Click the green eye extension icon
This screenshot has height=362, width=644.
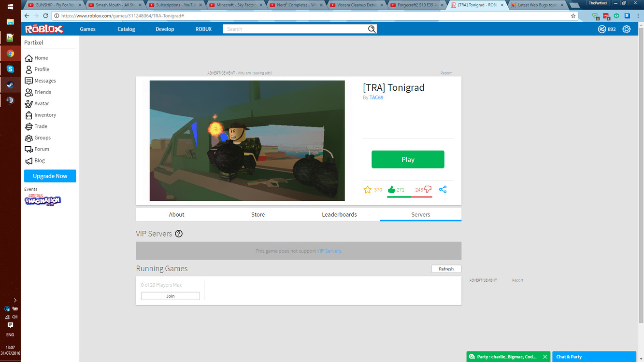616,15
